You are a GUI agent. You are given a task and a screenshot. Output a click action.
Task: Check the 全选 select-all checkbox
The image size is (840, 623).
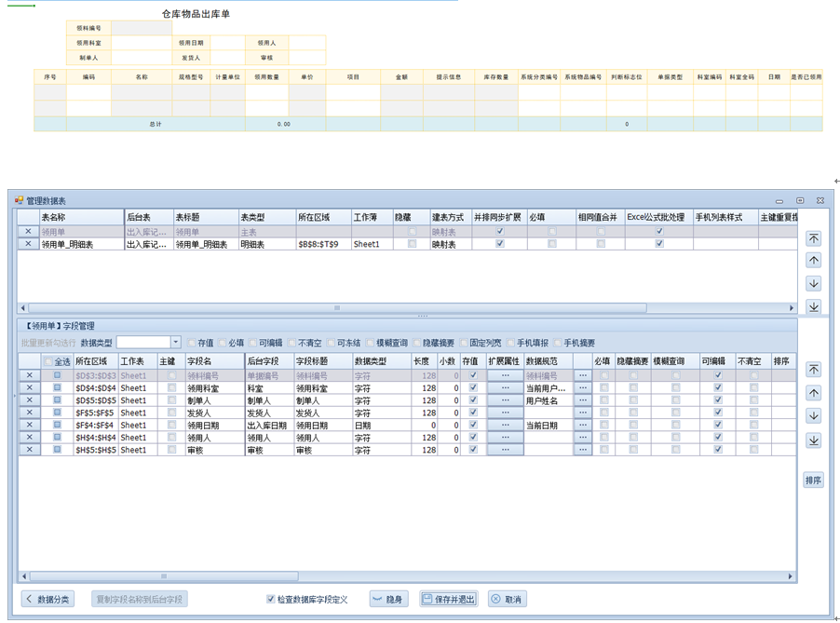(49, 361)
